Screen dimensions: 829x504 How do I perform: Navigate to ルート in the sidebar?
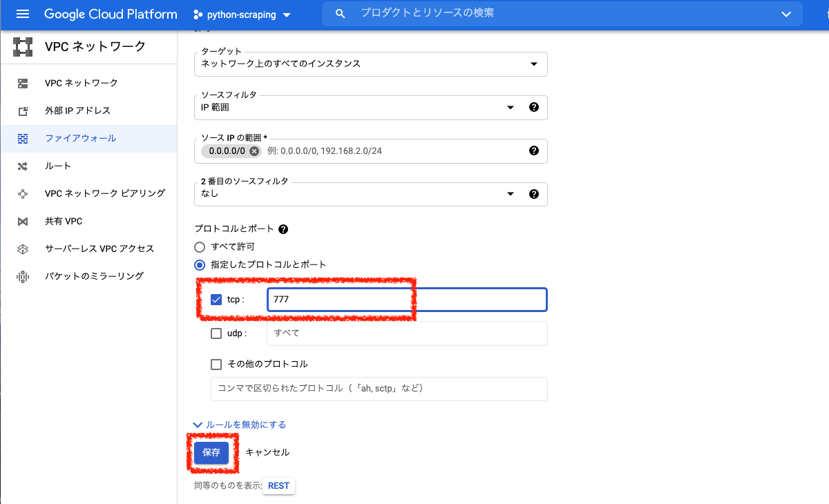(22, 166)
